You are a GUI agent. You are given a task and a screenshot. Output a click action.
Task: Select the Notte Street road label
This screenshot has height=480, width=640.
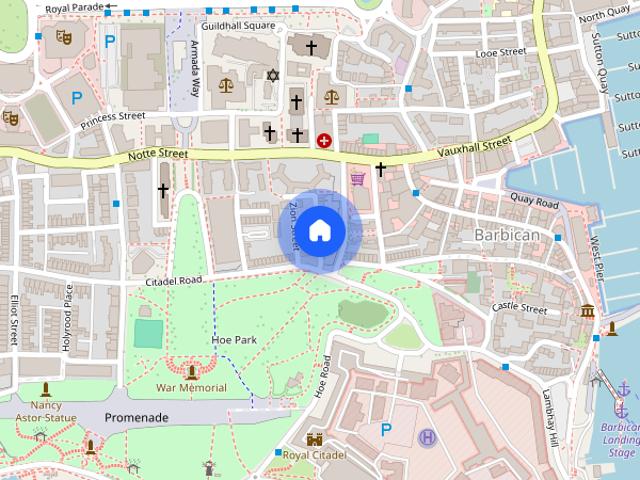pyautogui.click(x=158, y=154)
